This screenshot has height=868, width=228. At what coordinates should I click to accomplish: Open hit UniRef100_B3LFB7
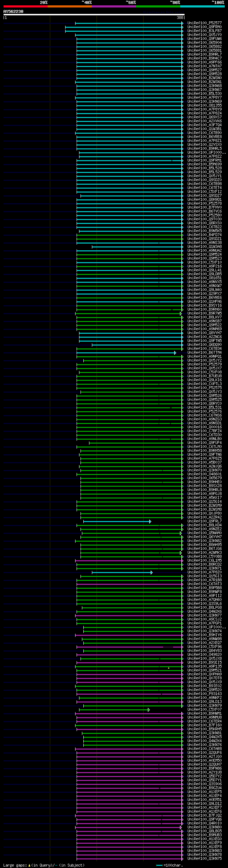[x=204, y=31]
